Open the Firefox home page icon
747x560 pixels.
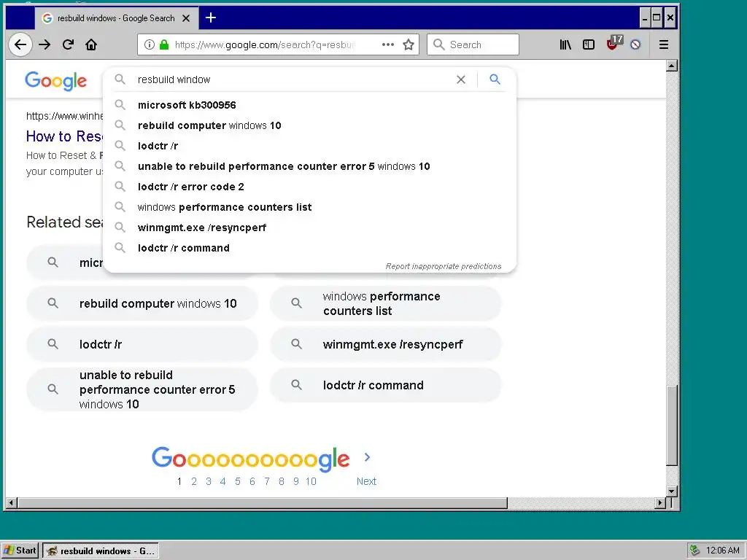pos(91,44)
